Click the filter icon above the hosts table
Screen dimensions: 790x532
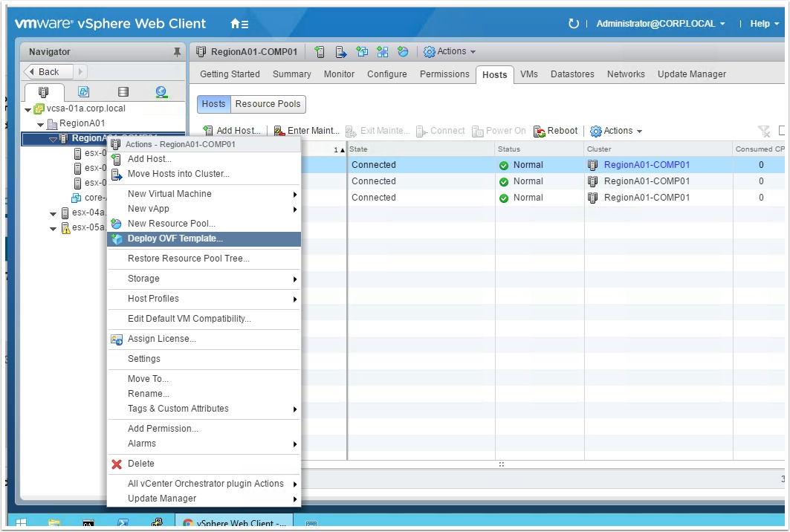tap(764, 131)
